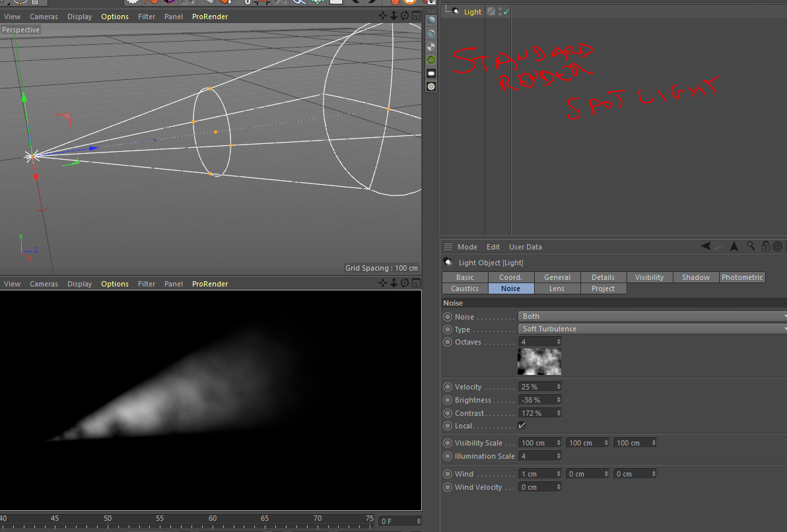Image resolution: width=787 pixels, height=532 pixels.
Task: Click the area light icon in side palette
Action: (x=431, y=73)
